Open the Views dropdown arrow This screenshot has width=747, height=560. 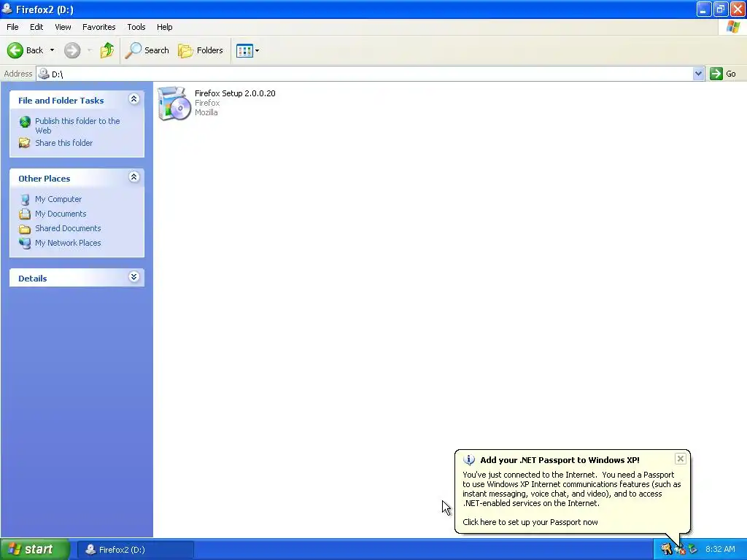pos(258,50)
